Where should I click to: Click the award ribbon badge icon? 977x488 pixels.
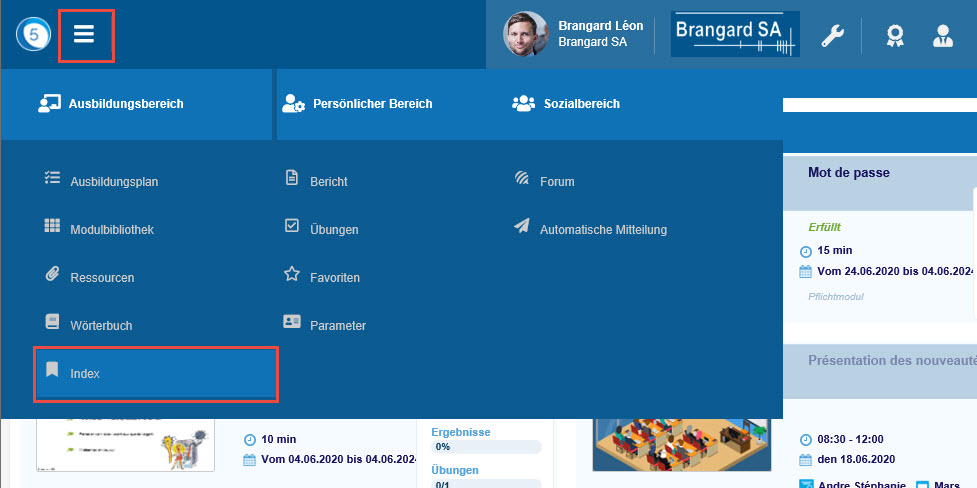895,36
